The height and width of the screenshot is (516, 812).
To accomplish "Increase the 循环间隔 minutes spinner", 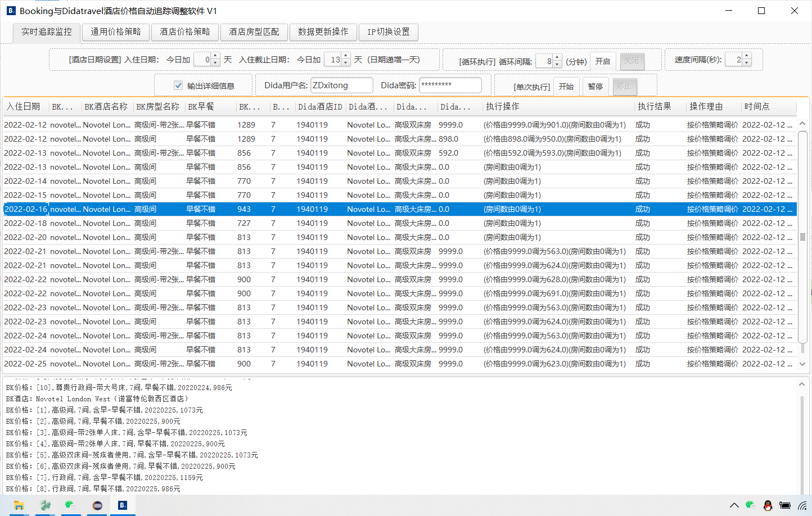I will pos(557,58).
